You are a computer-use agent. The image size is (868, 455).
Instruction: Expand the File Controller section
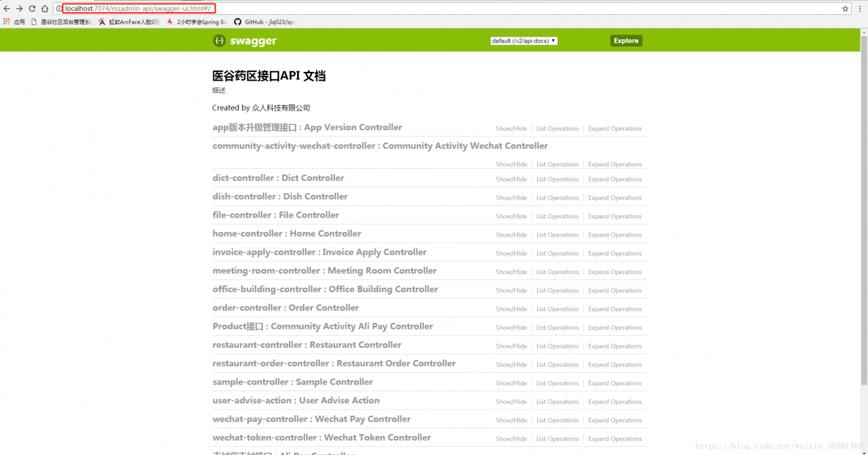click(275, 215)
